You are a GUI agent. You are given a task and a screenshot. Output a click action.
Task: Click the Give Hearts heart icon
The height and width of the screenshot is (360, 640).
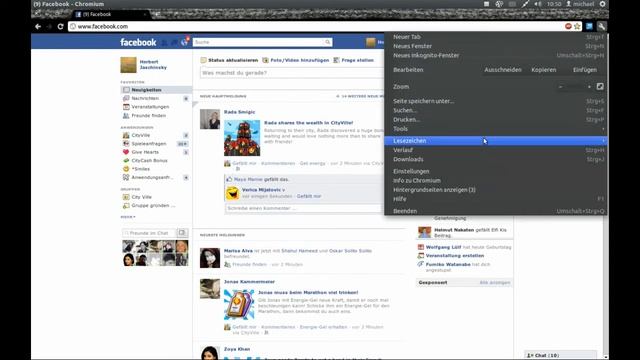tap(126, 152)
